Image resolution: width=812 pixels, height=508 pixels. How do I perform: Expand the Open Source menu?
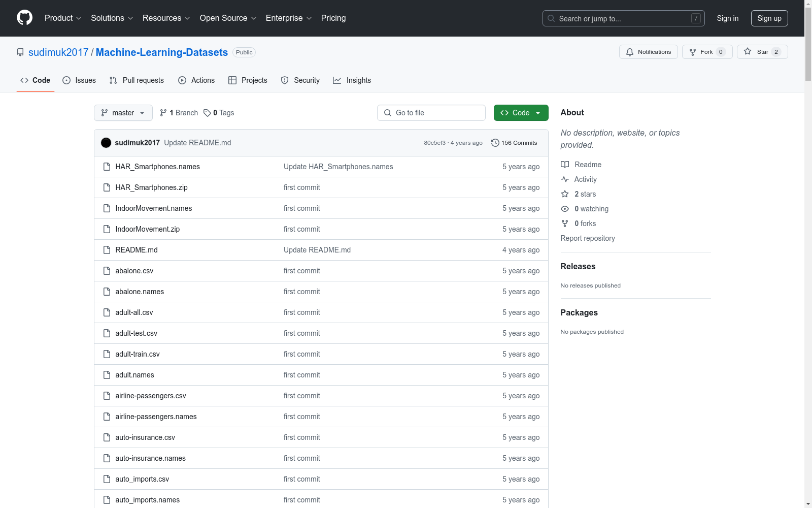click(x=228, y=18)
